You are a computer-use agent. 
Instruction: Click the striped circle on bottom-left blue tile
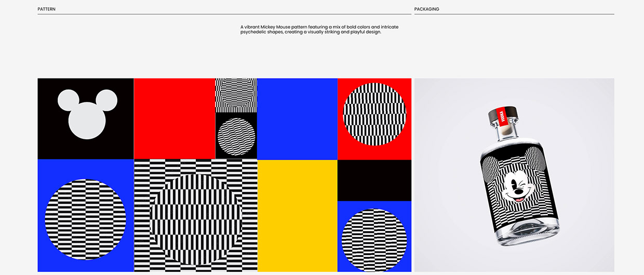pyautogui.click(x=85, y=217)
